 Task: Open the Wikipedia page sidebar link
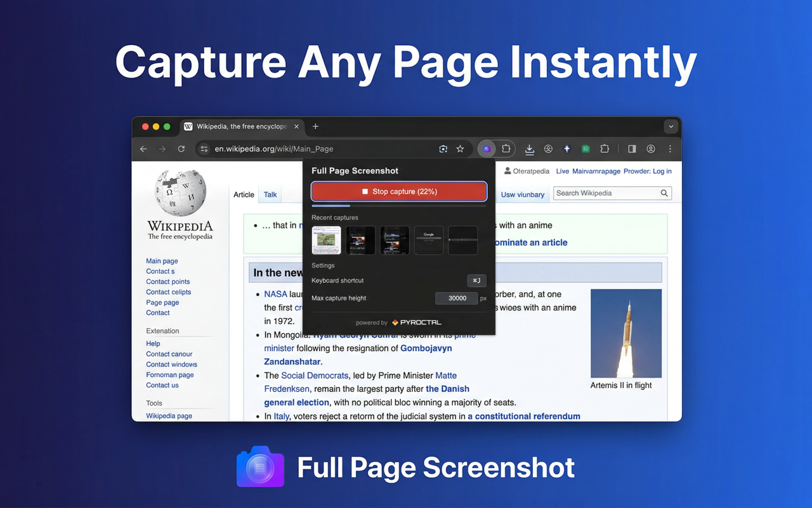point(169,416)
